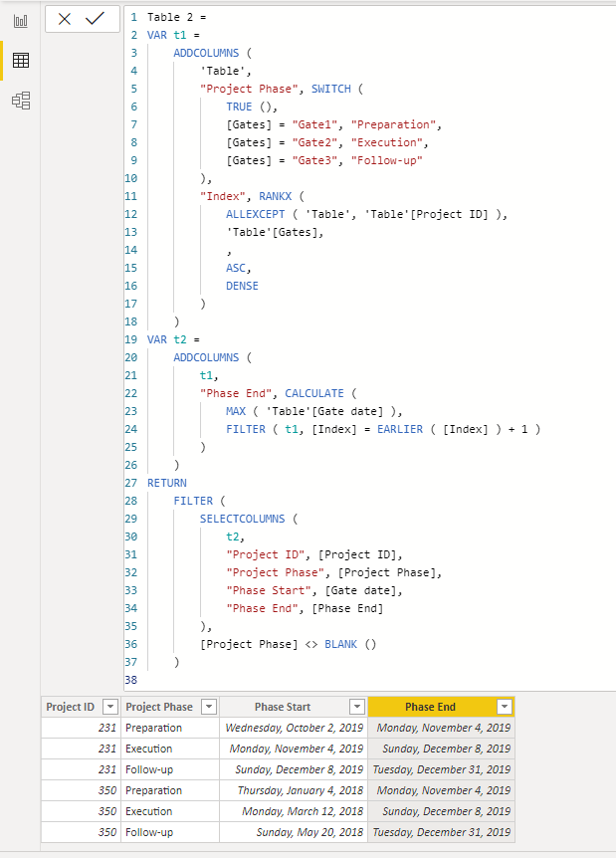Viewport: 616px width, 858px height.
Task: Open Project ID column filter dropdown
Action: (x=110, y=707)
